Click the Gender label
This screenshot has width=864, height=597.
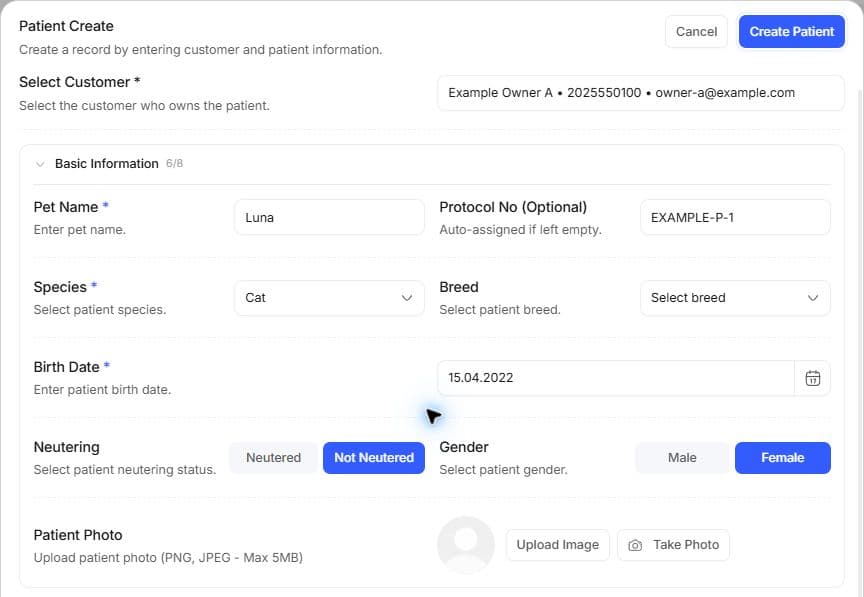464,447
